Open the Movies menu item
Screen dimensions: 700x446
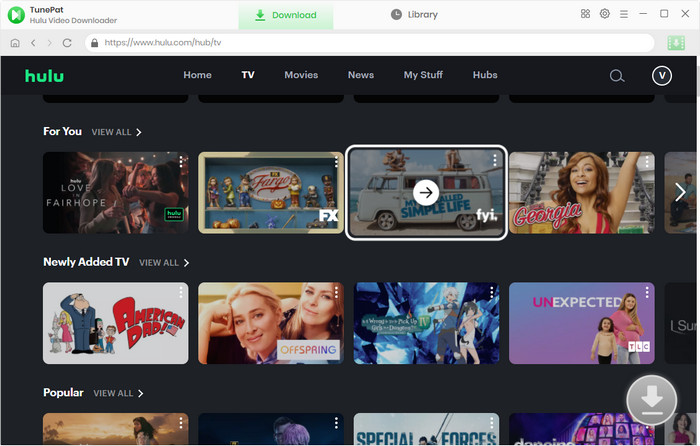[x=301, y=75]
